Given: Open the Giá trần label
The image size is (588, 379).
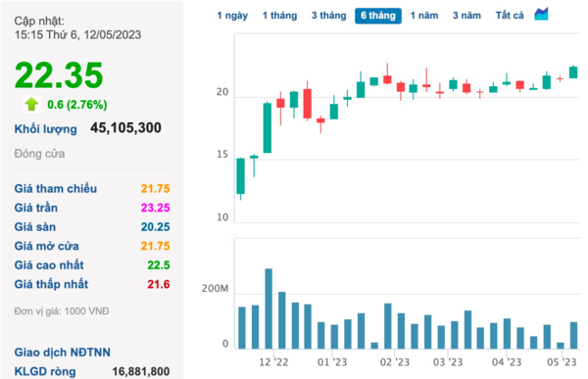Looking at the screenshot, I should 36,208.
